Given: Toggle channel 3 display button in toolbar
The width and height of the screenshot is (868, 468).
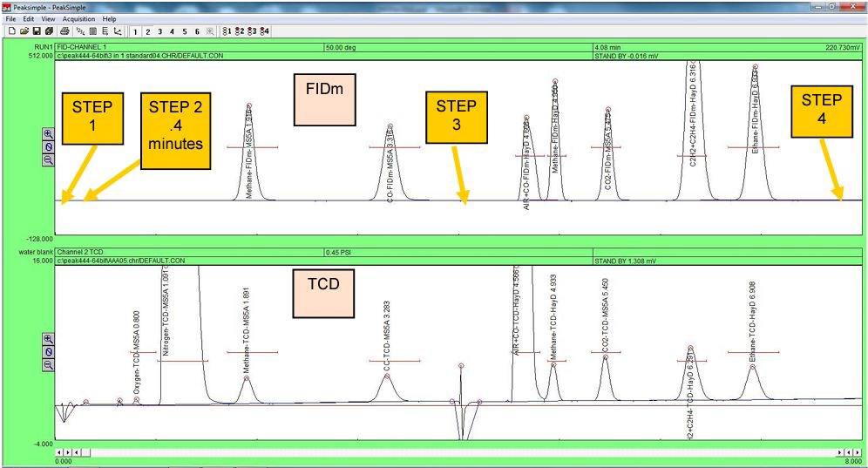Looking at the screenshot, I should [x=160, y=31].
